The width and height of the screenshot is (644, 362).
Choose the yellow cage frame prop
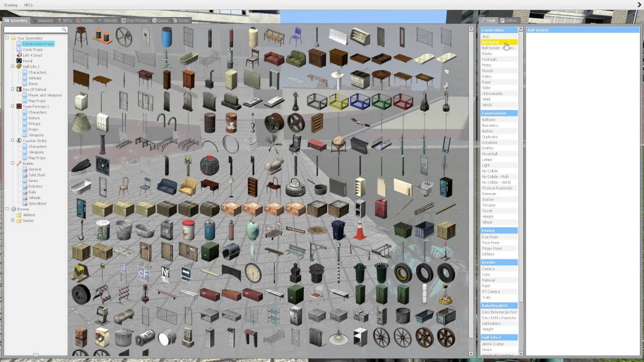tap(338, 102)
